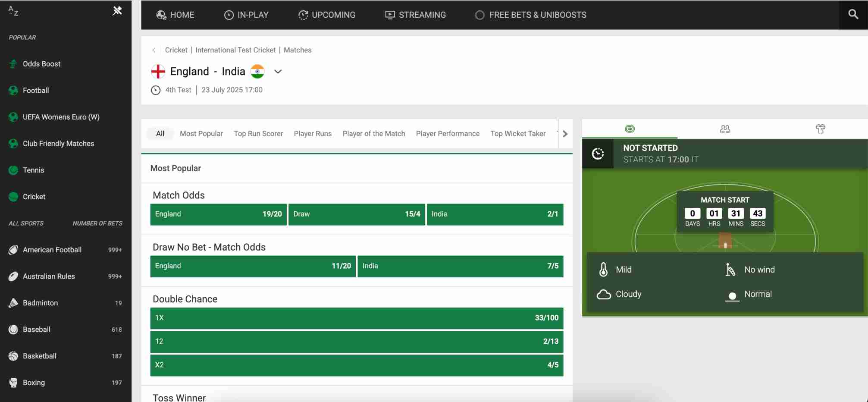
Task: Open the HOME menu
Action: click(175, 15)
